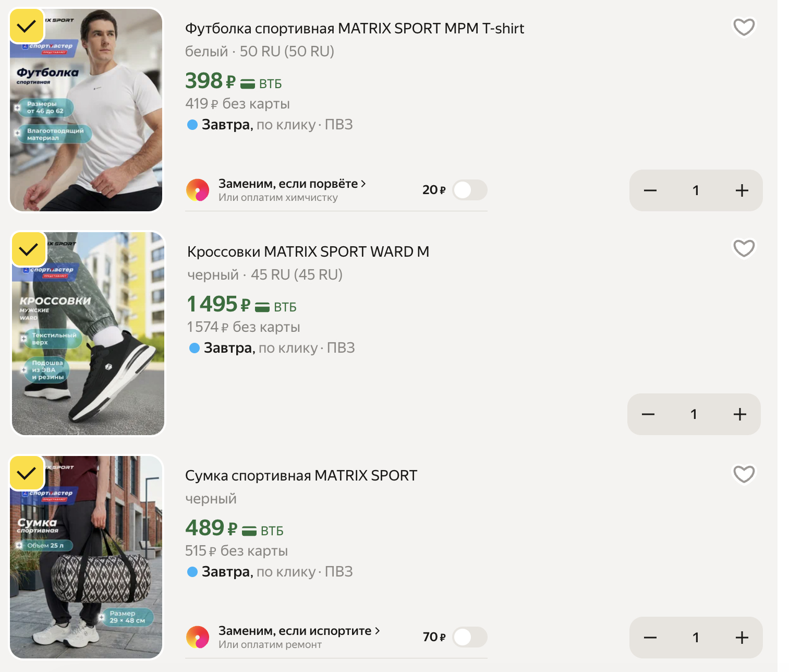The height and width of the screenshot is (672, 789).
Task: Deselect the sneakers item checkbox
Action: tap(29, 249)
